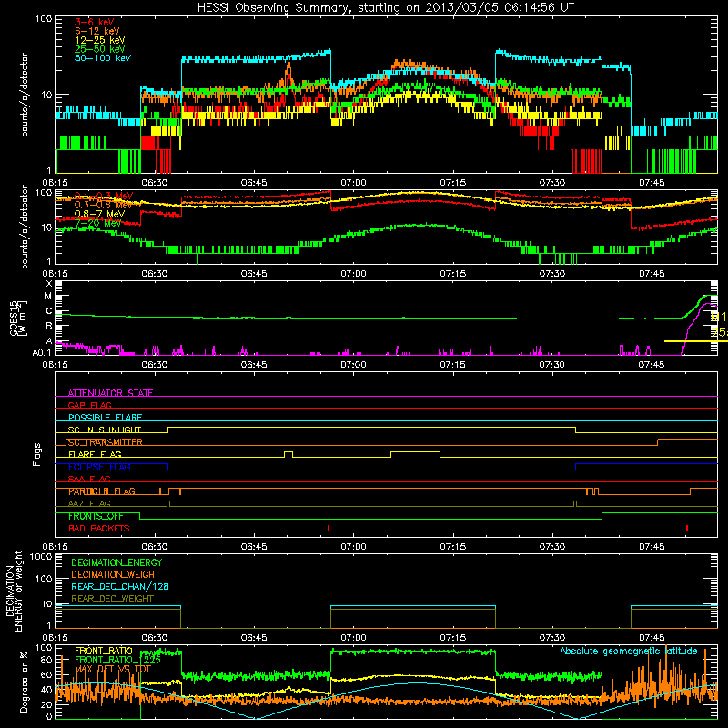Select the ECLIPSE_FLAG label
The width and height of the screenshot is (728, 728).
pyautogui.click(x=99, y=467)
